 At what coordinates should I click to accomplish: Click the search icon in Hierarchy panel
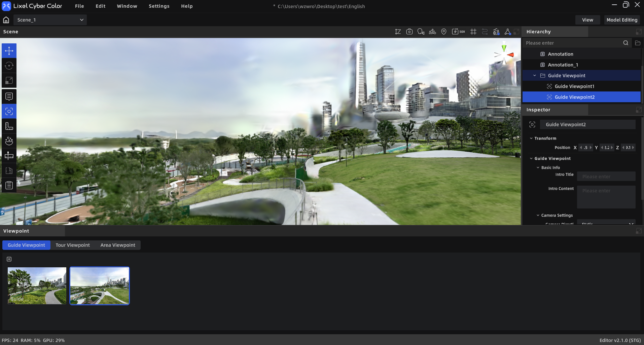tap(625, 43)
